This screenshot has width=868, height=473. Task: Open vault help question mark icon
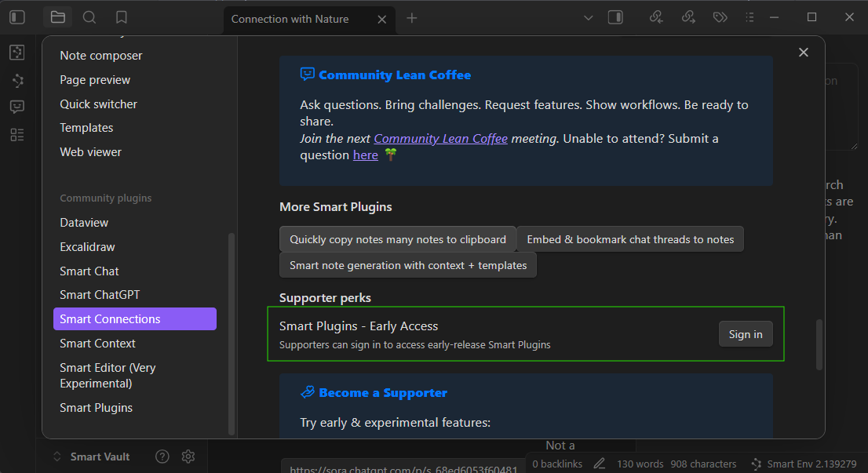point(162,457)
